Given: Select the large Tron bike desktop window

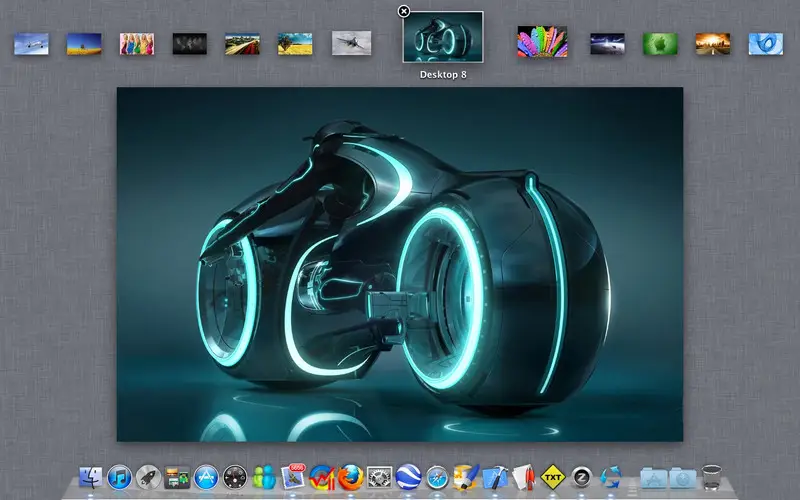Looking at the screenshot, I should (x=400, y=264).
